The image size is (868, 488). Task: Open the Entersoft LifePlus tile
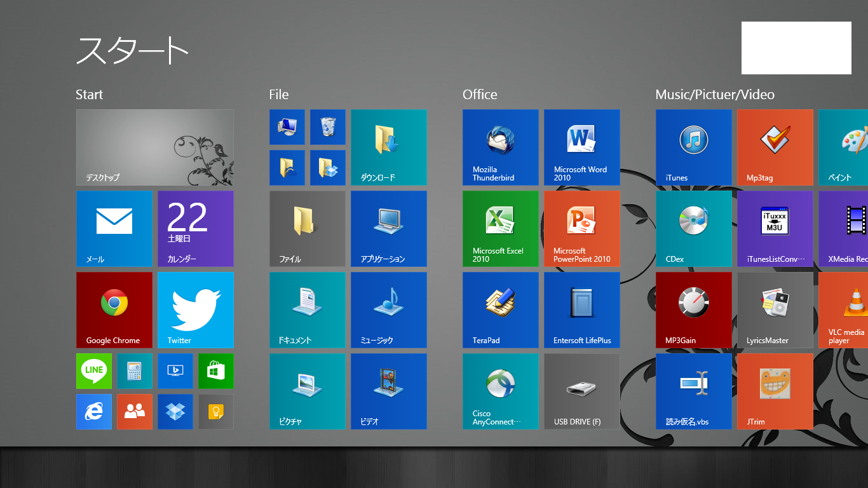(x=582, y=310)
